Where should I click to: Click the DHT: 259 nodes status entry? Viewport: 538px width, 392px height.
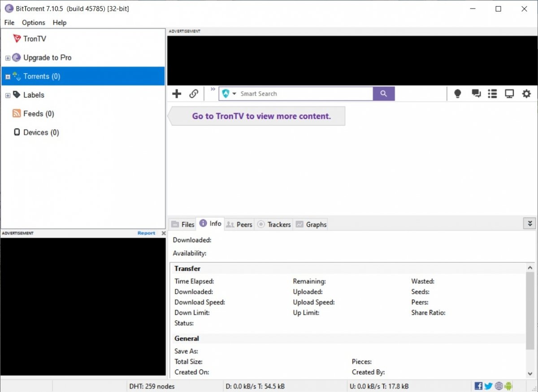152,386
